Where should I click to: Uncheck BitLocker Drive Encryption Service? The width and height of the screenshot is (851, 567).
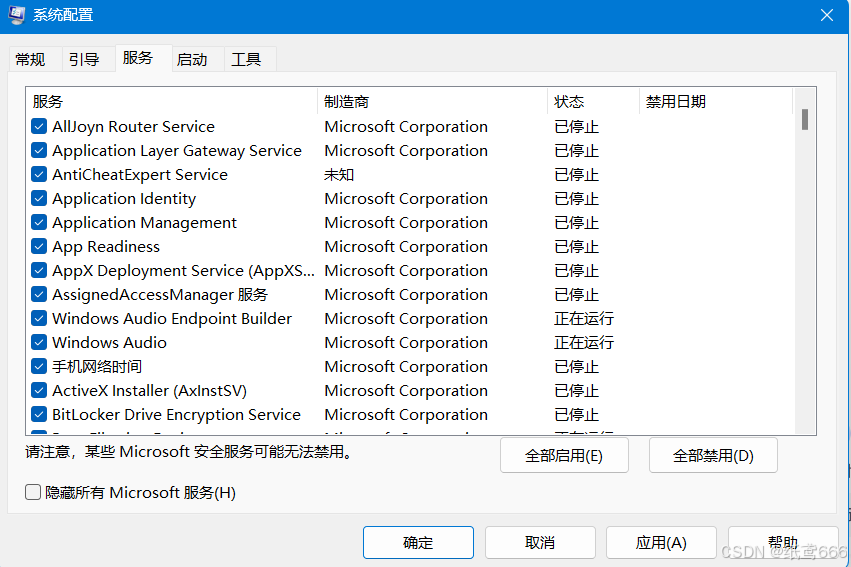point(39,415)
